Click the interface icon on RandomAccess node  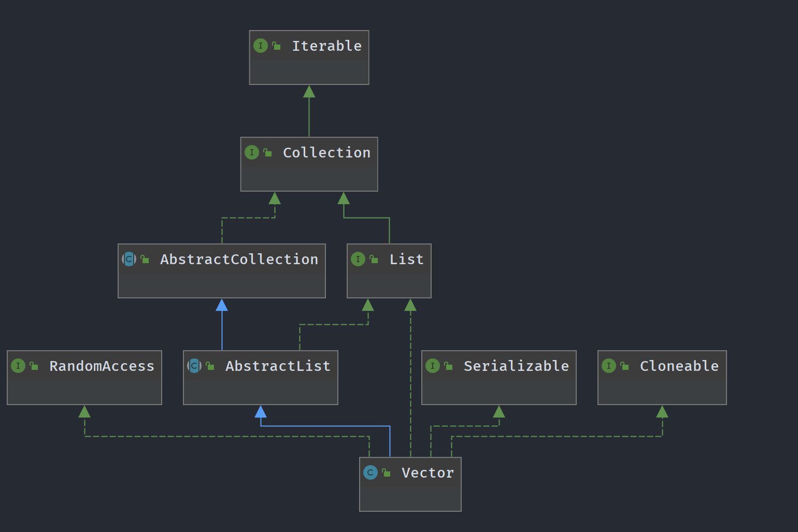pos(18,366)
